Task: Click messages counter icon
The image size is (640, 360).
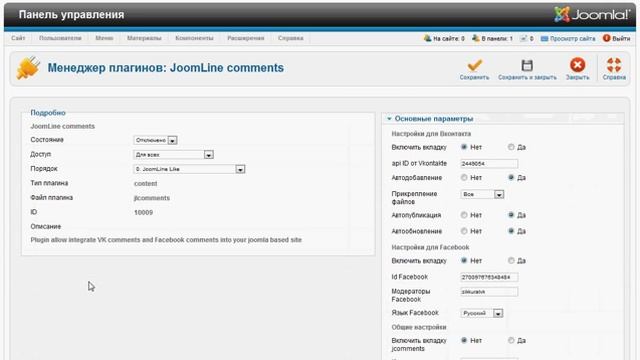Action: point(523,38)
